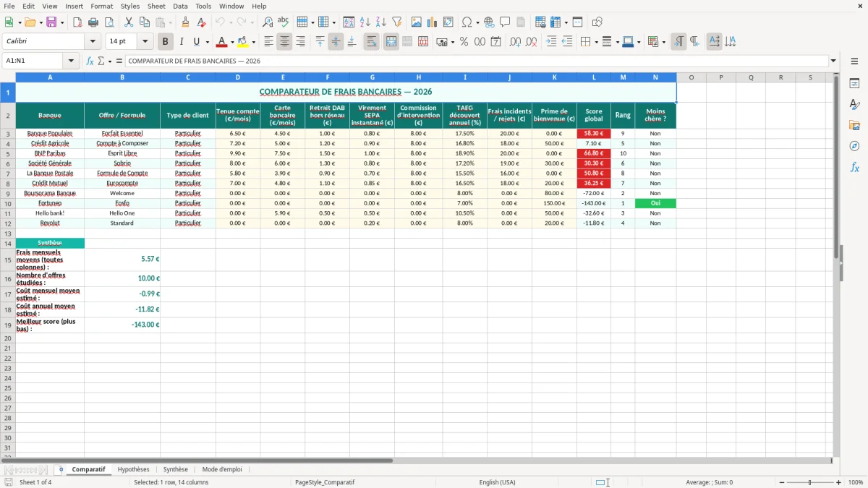Click Export as PDF icon

click(x=77, y=22)
